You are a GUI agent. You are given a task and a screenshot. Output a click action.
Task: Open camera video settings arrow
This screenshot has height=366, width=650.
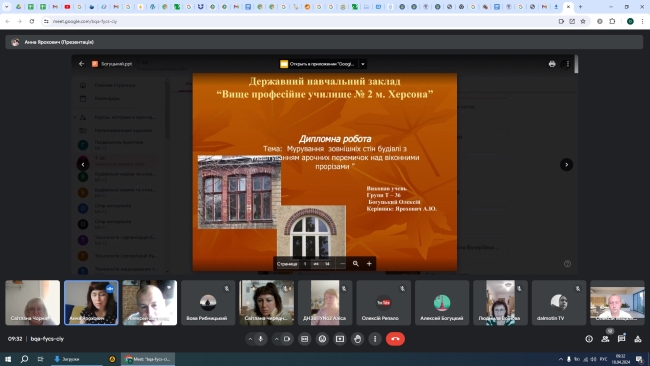tap(276, 339)
